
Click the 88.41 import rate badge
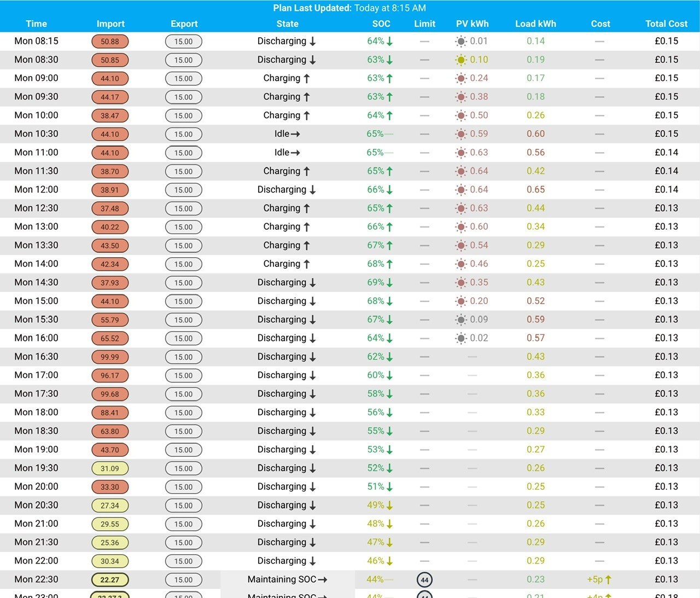[x=110, y=413]
